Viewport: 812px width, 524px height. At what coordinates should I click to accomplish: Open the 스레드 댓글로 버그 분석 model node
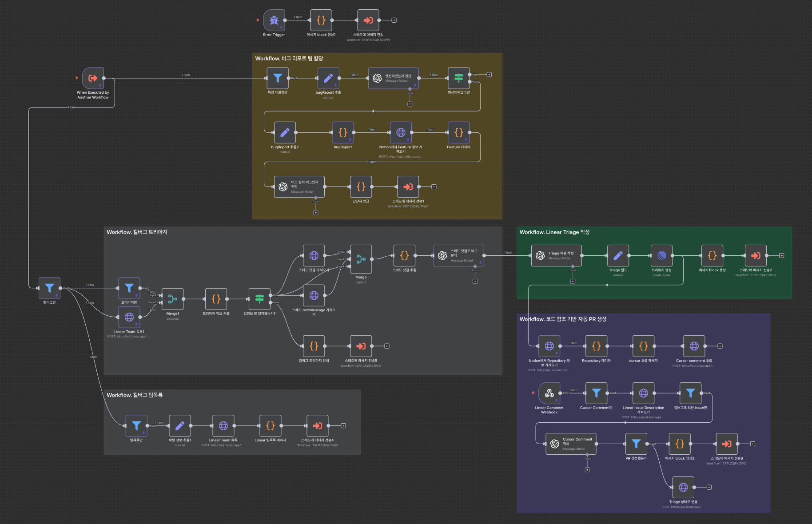(x=459, y=256)
